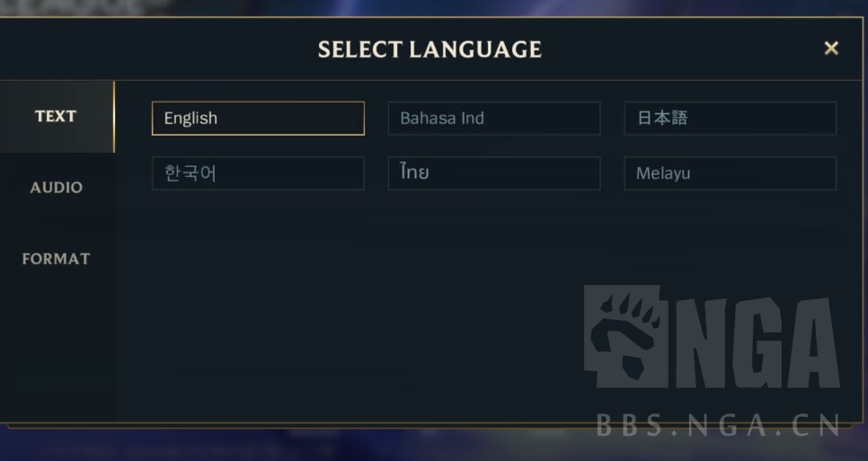Close the Select Language dialog
This screenshot has height=461, width=868.
[x=831, y=49]
